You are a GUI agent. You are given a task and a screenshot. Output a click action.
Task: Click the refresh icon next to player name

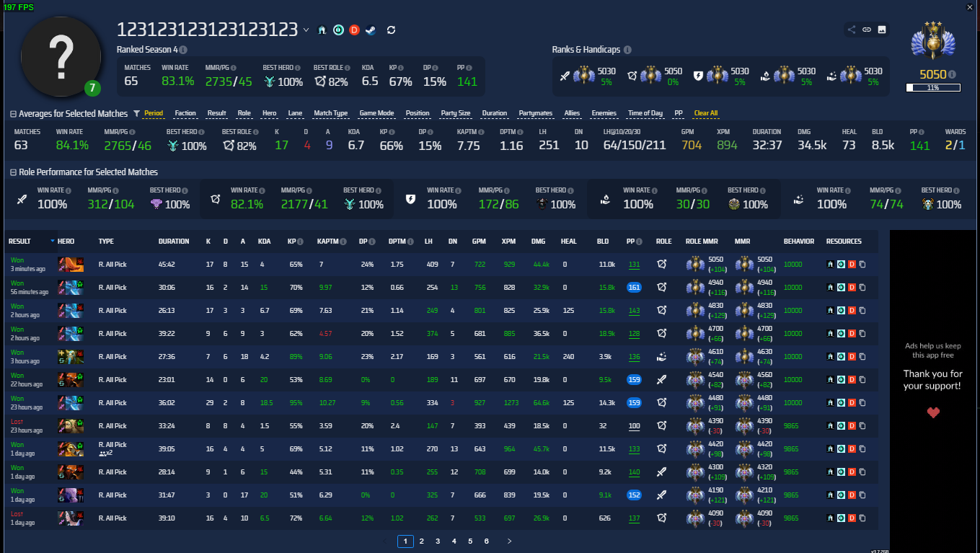click(391, 30)
